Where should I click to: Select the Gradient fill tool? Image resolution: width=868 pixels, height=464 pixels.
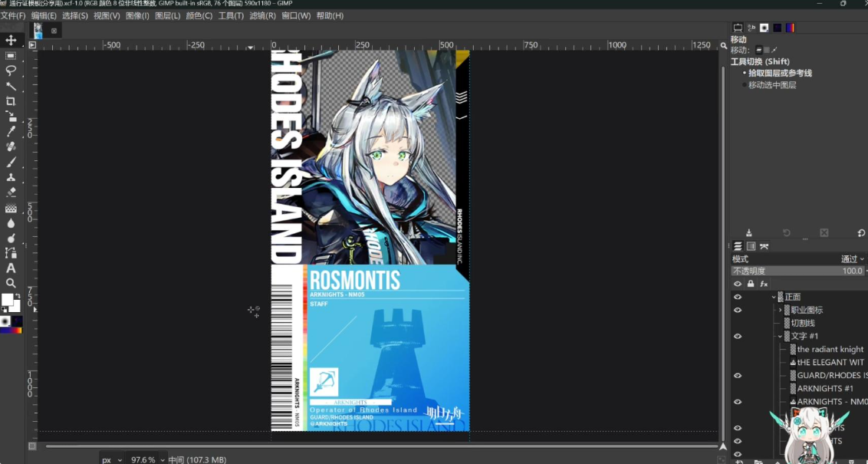11,208
